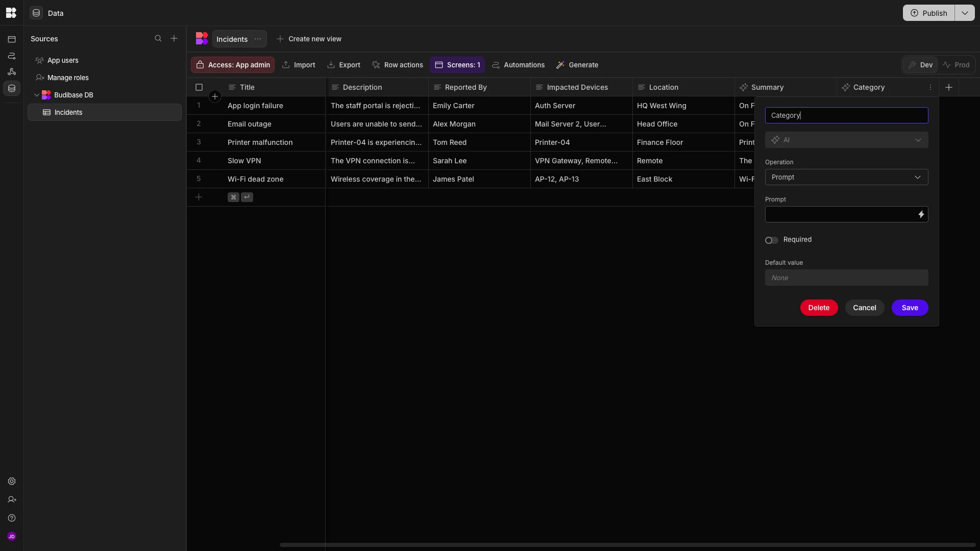980x551 pixels.
Task: Collapse the Budibase DB source in Sources
Action: coord(37,95)
